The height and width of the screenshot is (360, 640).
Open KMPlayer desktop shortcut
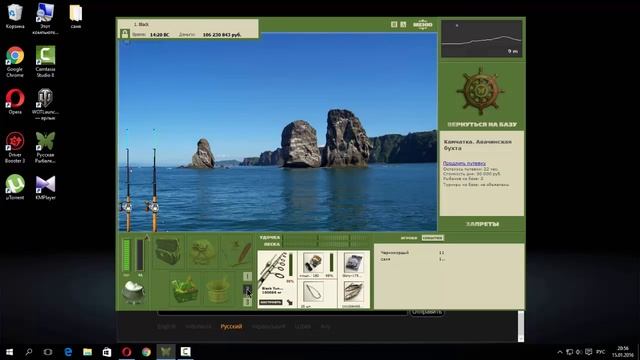45,187
